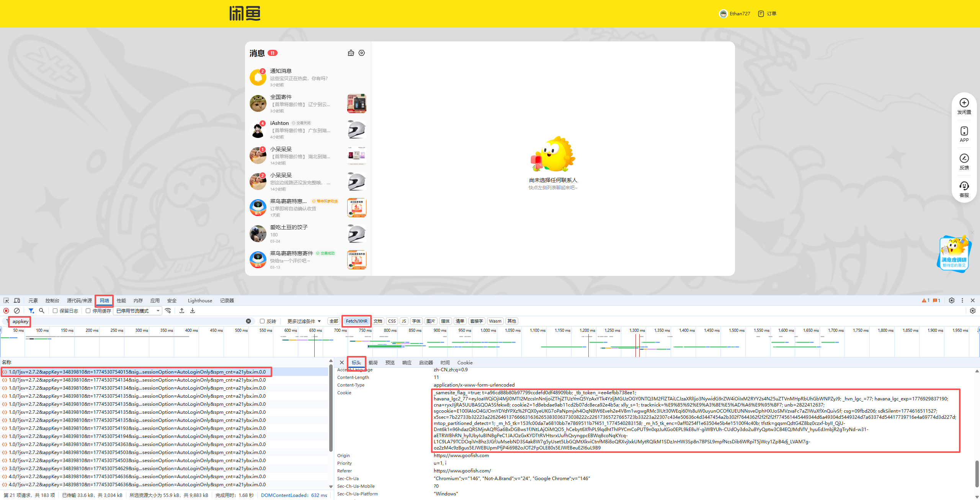Click in the appkey filter input field
Screen dimensions: 980x500
point(128,321)
